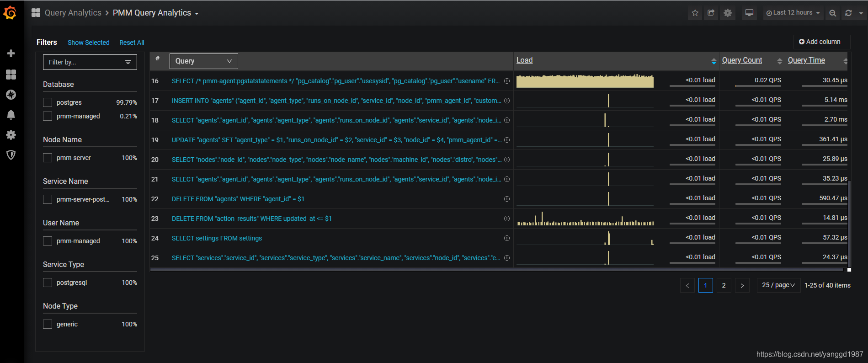Image resolution: width=868 pixels, height=363 pixels.
Task: Share the dashboard
Action: pyautogui.click(x=711, y=13)
